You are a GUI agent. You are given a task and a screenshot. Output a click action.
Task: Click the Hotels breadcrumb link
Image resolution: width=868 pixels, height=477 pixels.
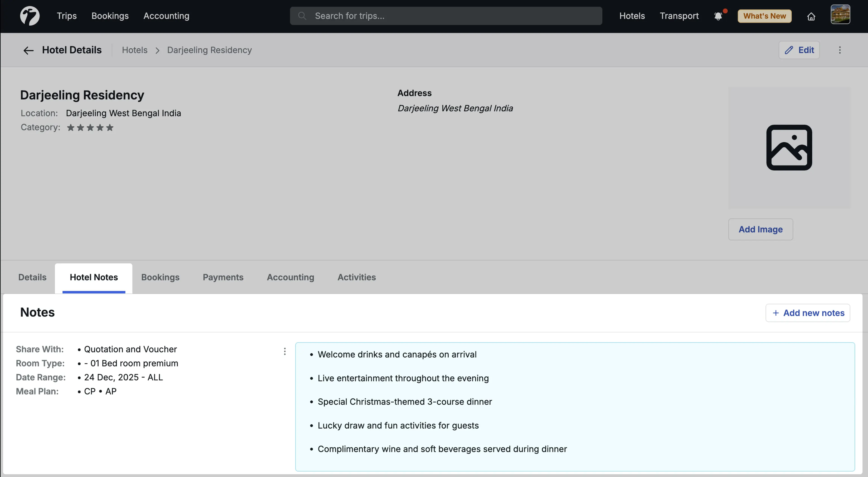point(134,50)
